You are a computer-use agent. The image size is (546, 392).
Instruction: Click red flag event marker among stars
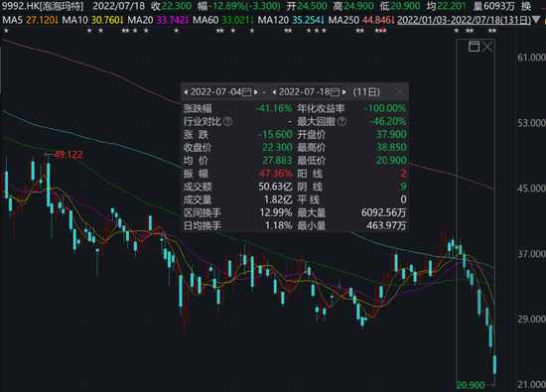(x=383, y=31)
